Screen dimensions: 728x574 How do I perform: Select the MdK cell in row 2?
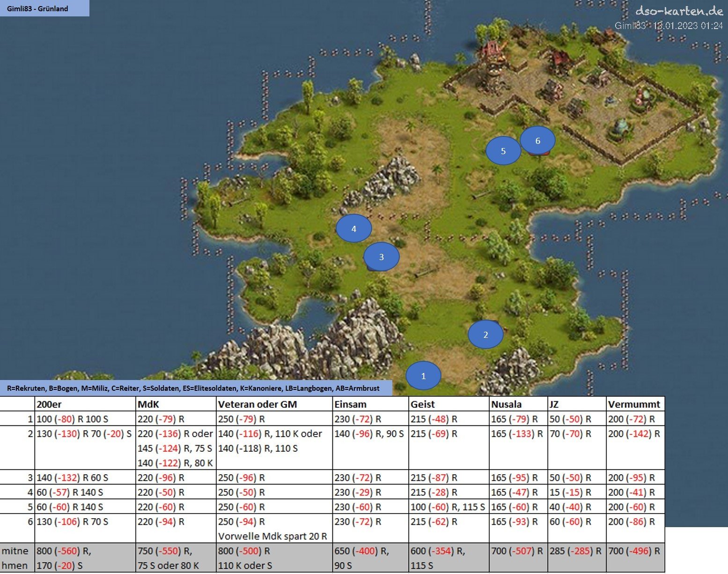[x=176, y=448]
